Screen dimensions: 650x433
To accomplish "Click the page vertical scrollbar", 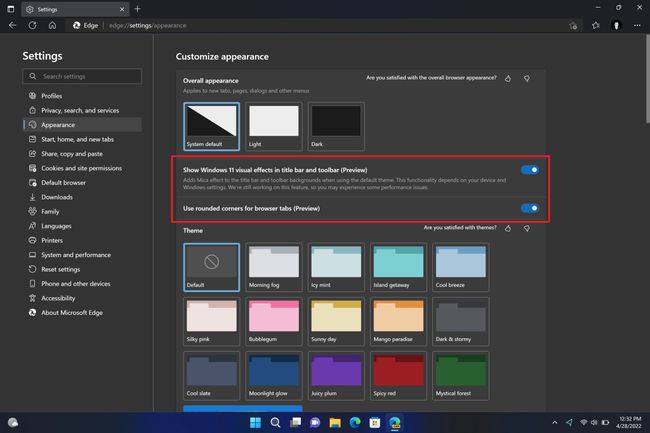I will 648,79.
